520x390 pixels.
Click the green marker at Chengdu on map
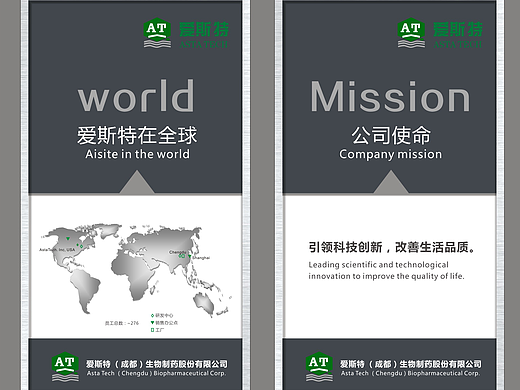tap(182, 256)
